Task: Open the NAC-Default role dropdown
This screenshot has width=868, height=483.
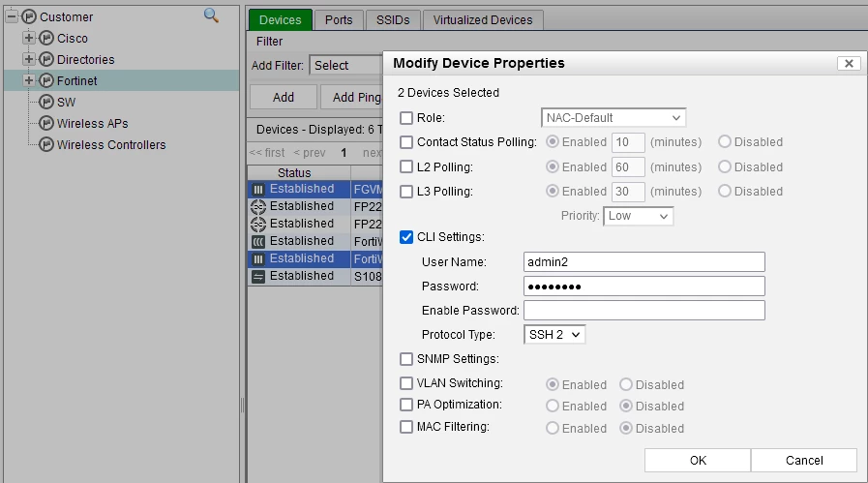Action: 614,118
